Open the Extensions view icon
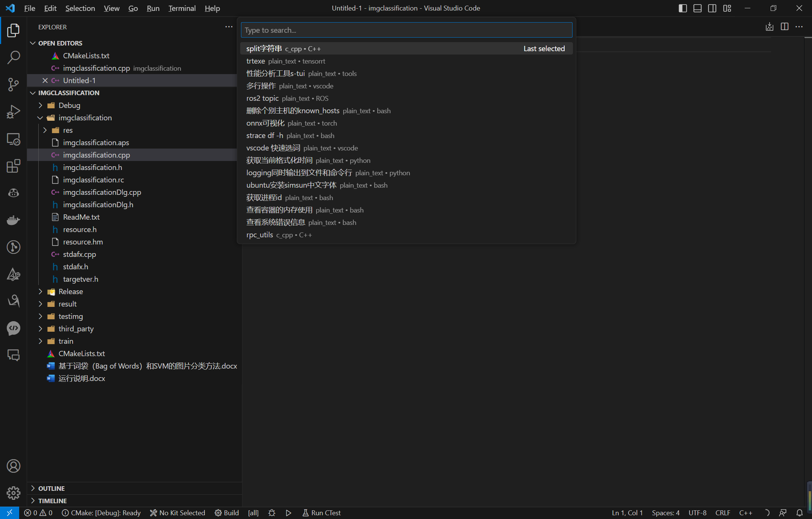The height and width of the screenshot is (519, 812). tap(14, 166)
